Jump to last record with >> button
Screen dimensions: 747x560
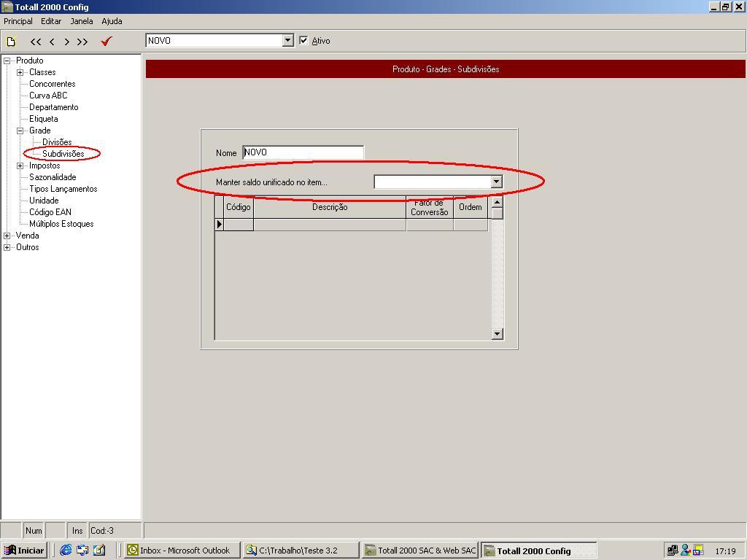point(82,42)
